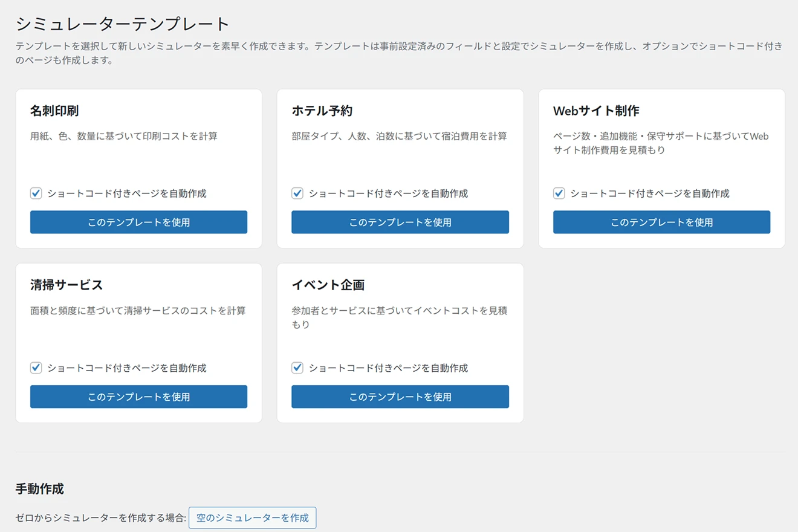The width and height of the screenshot is (798, 532).
Task: Click the Webサイト制作 description text
Action: tap(661, 143)
